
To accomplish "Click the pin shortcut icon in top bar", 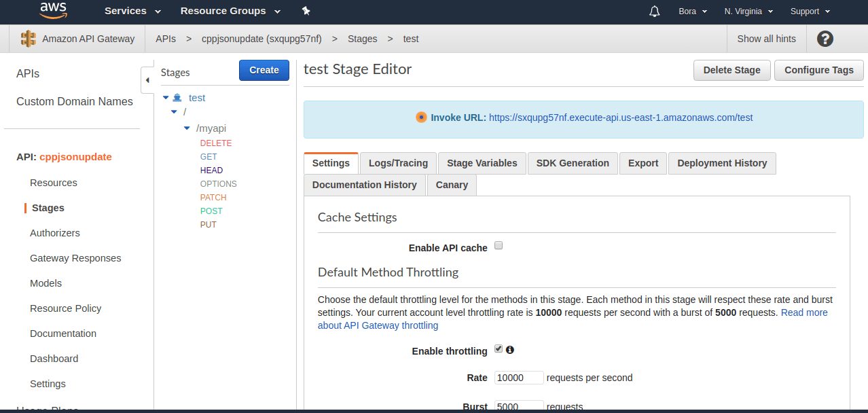I will tap(306, 11).
